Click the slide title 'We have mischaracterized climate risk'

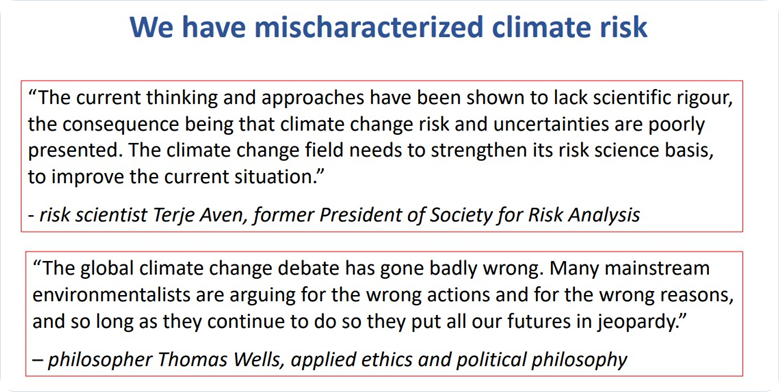pos(389,27)
